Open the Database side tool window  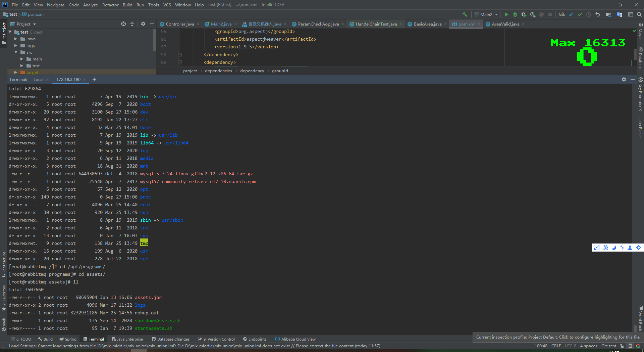(x=640, y=58)
